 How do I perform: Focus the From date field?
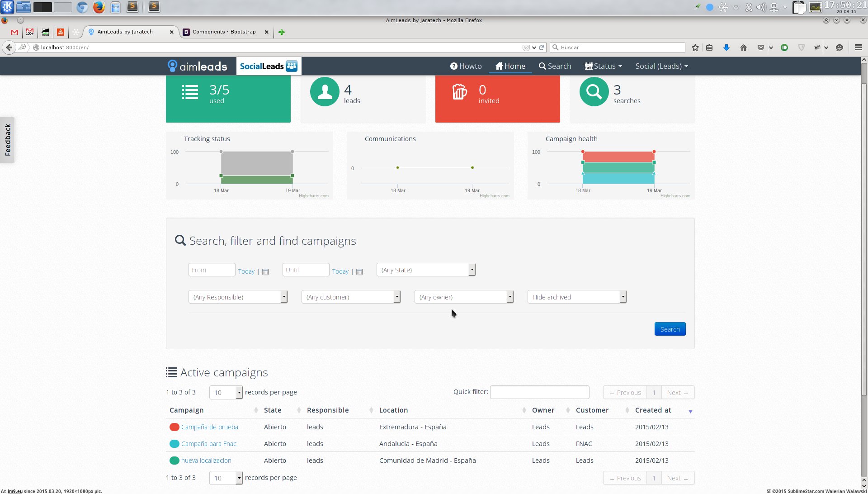pos(212,270)
